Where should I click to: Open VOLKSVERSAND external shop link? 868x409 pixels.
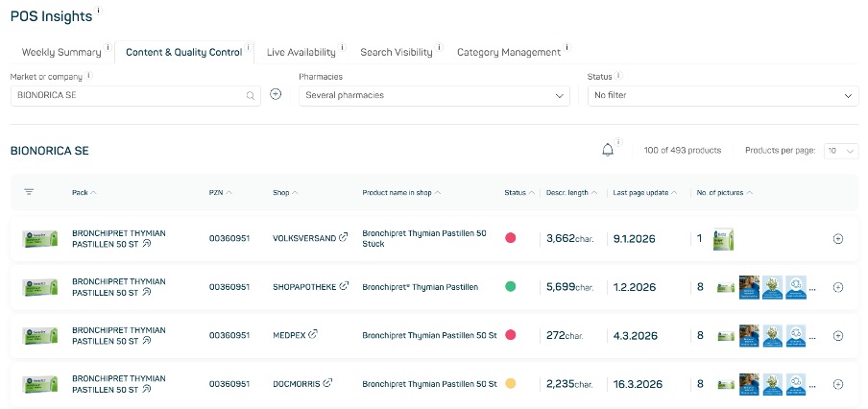point(343,237)
